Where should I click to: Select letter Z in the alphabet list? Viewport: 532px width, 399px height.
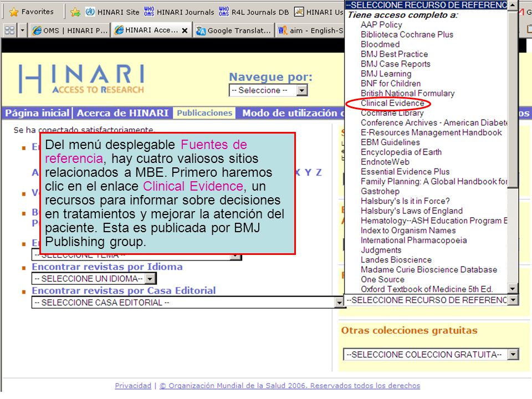[319, 172]
